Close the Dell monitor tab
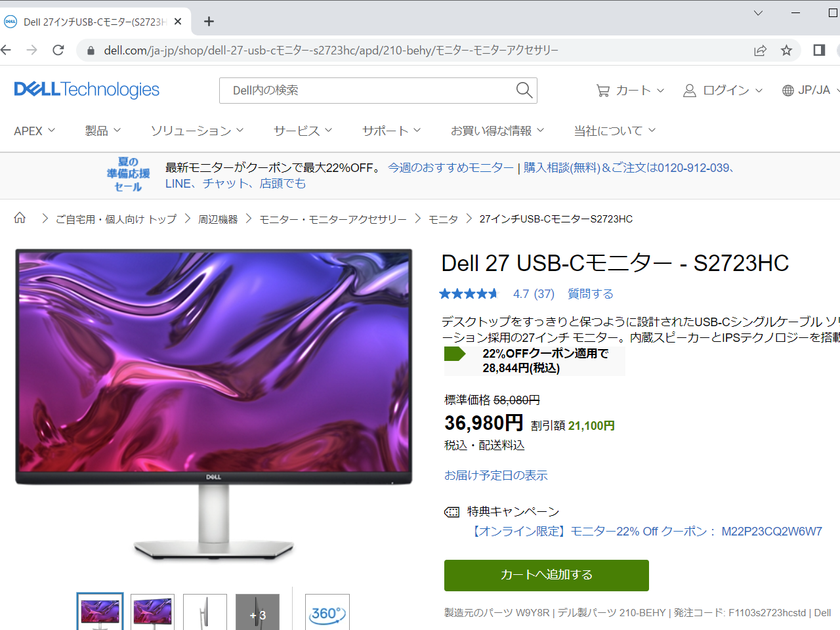Screen dimensions: 840x630 click(178, 22)
